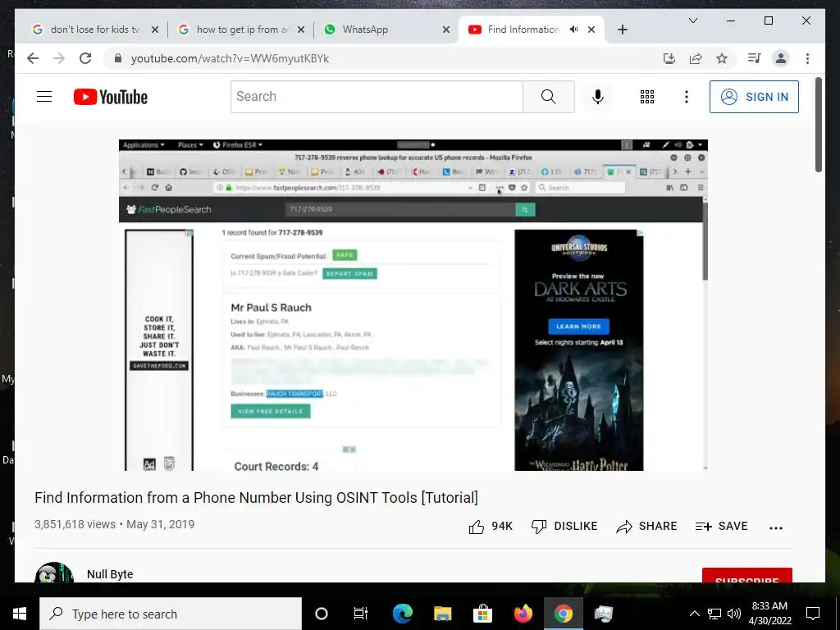840x630 pixels.
Task: Click the Null Byte channel avatar
Action: click(53, 573)
